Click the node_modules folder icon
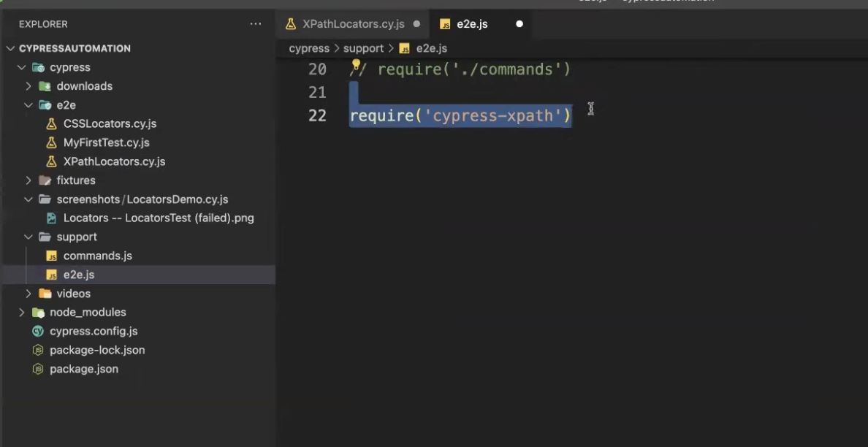Viewport: 868px width, 447px height. 38,313
